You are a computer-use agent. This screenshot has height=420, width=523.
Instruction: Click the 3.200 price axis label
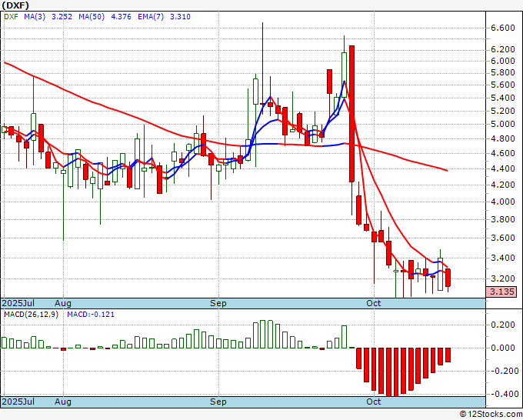(503, 278)
